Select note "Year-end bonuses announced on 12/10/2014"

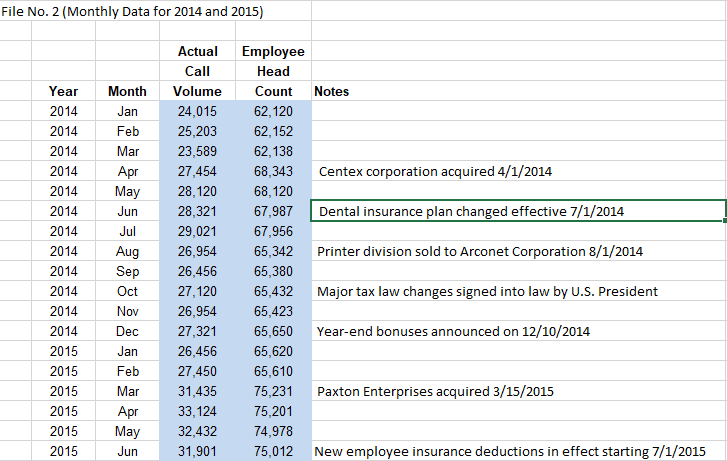click(519, 330)
